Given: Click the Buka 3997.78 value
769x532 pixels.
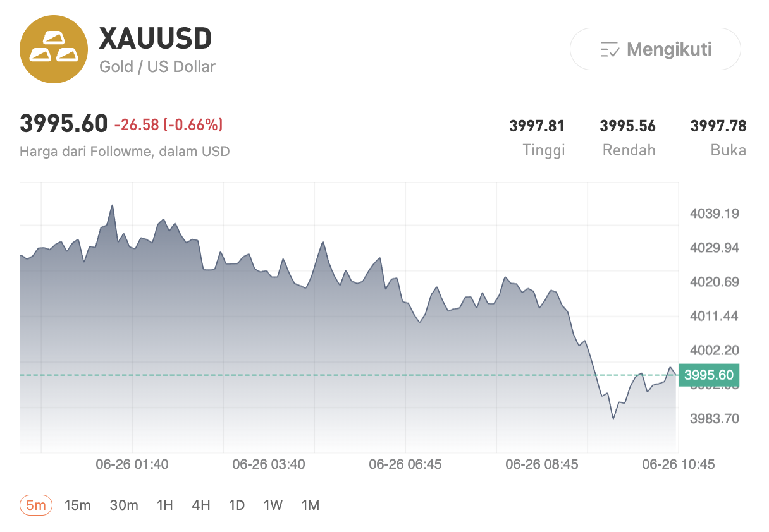Looking at the screenshot, I should [718, 126].
